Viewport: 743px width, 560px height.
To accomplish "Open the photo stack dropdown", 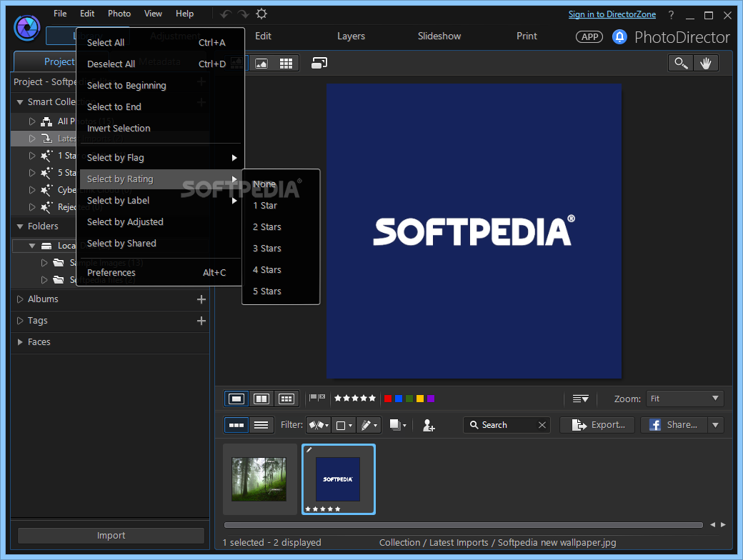I will pos(397,425).
